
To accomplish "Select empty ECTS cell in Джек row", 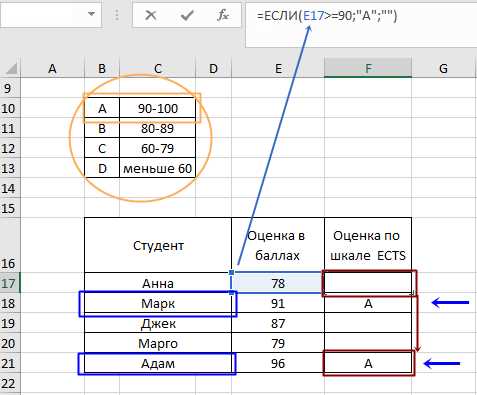I will point(368,323).
